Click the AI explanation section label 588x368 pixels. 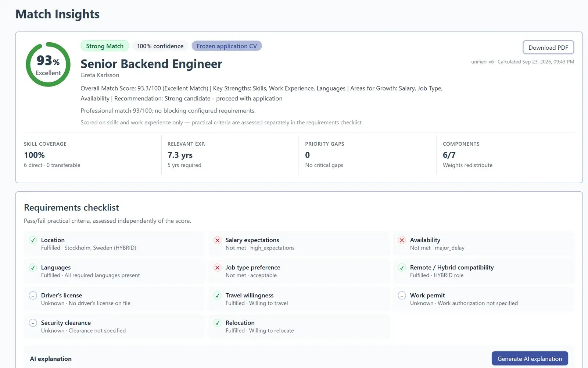coord(51,359)
